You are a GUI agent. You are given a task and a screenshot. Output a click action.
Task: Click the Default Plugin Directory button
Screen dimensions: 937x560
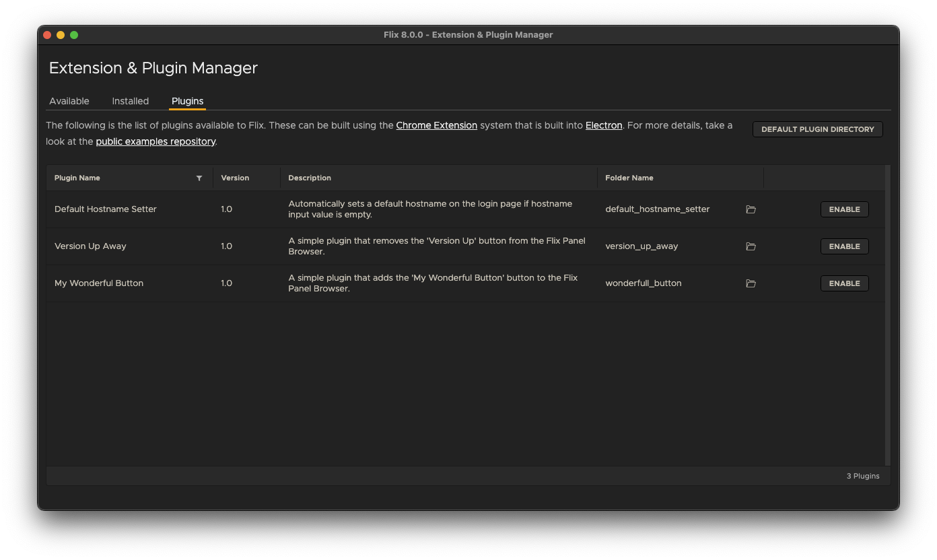[x=817, y=129]
